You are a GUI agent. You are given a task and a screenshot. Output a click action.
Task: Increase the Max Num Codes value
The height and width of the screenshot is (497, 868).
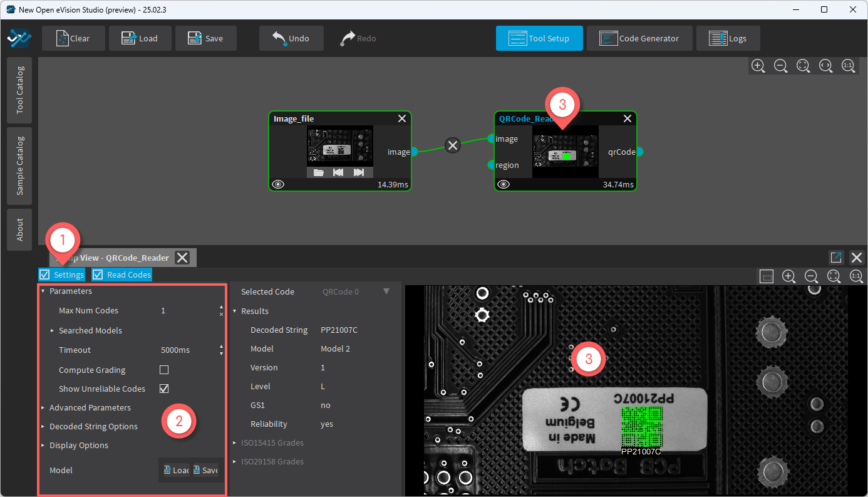pyautogui.click(x=221, y=307)
